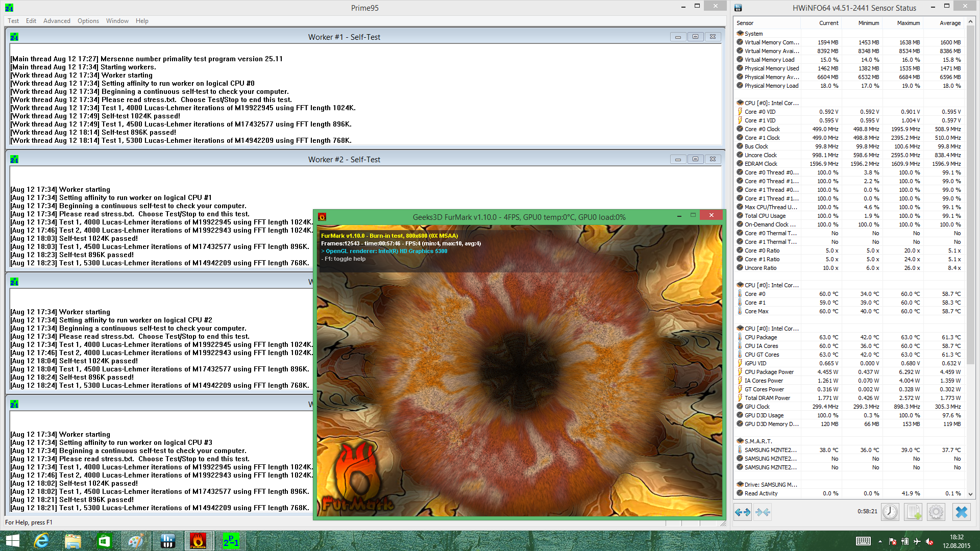Viewport: 980px width, 551px height.
Task: Start logging with spreadsheet plus icon
Action: [x=913, y=512]
